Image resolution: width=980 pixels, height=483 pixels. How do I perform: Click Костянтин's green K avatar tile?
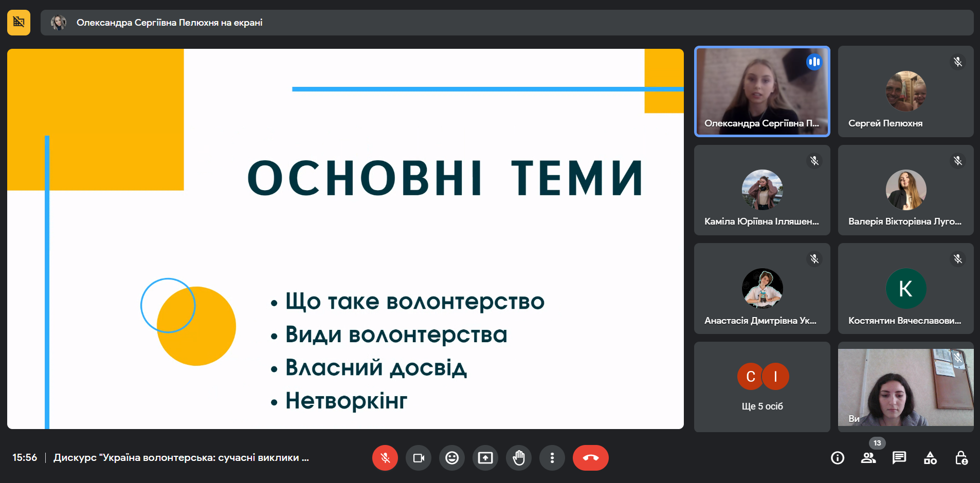pos(905,289)
